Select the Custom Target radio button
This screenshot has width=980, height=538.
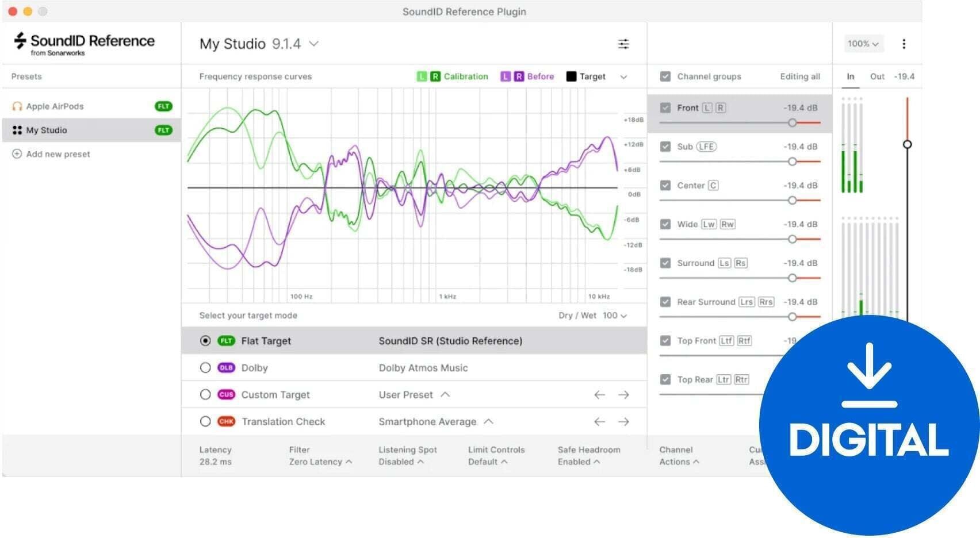coord(205,395)
